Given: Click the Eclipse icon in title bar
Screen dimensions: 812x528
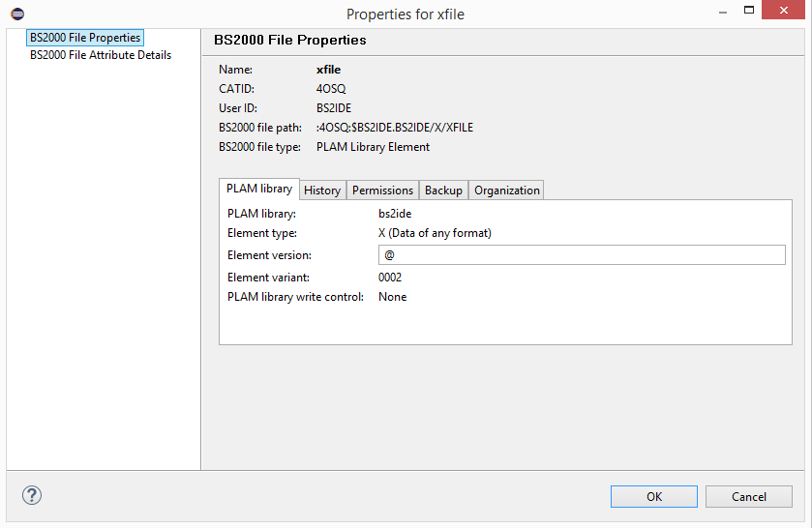Looking at the screenshot, I should pyautogui.click(x=17, y=14).
